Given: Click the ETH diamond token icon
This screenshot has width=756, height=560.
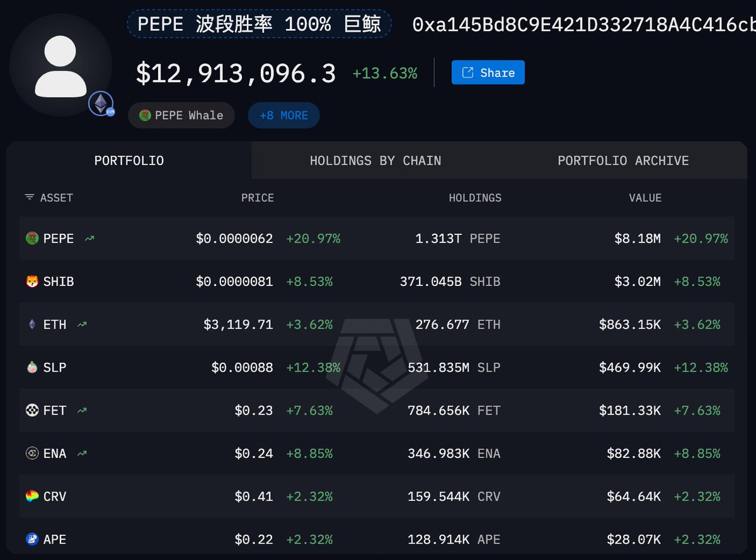Looking at the screenshot, I should (32, 324).
